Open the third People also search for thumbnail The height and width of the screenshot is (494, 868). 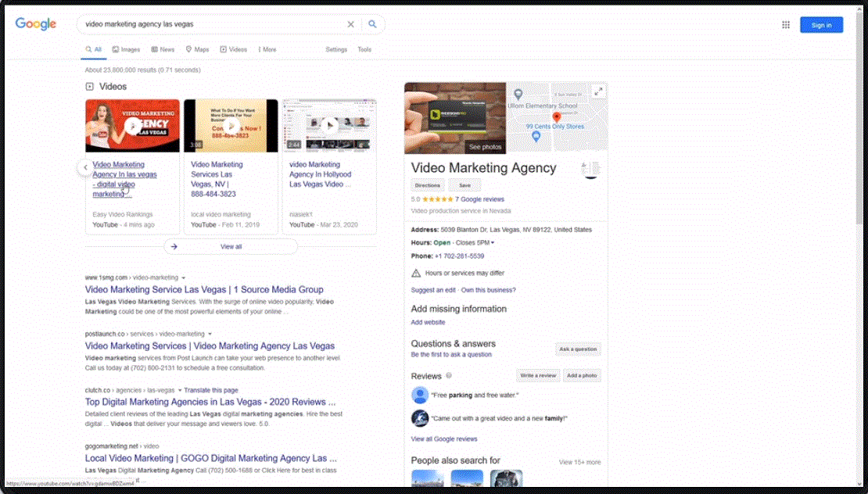coord(506,478)
